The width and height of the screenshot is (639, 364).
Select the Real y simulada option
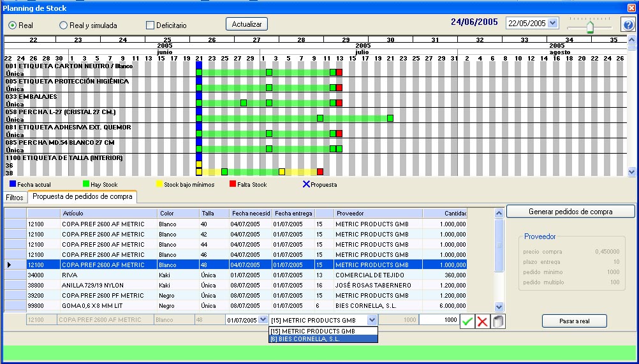click(x=63, y=25)
